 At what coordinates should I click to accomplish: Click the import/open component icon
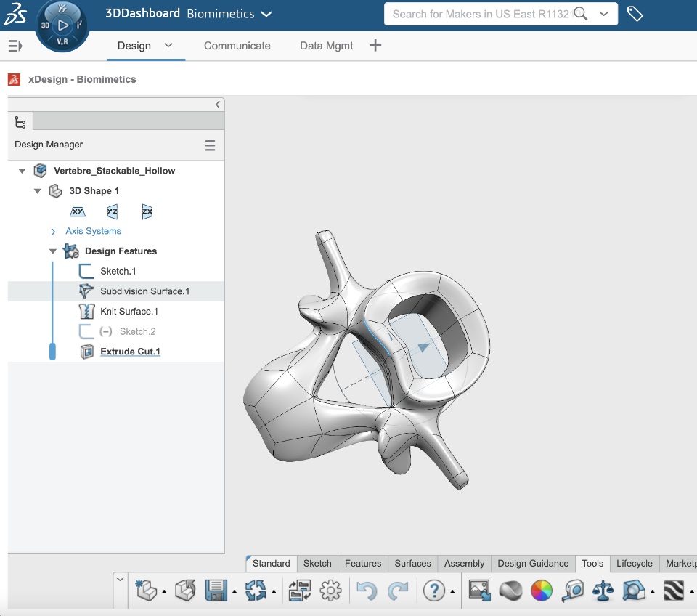[185, 591]
